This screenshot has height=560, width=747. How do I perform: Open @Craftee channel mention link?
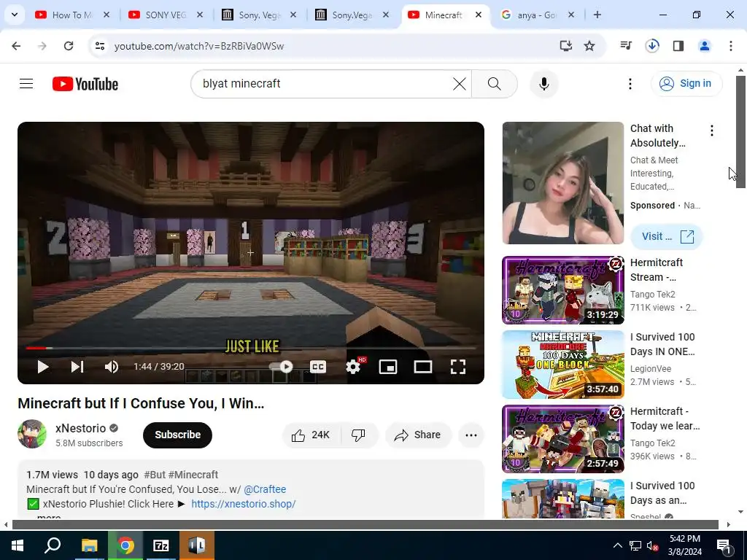tap(265, 489)
